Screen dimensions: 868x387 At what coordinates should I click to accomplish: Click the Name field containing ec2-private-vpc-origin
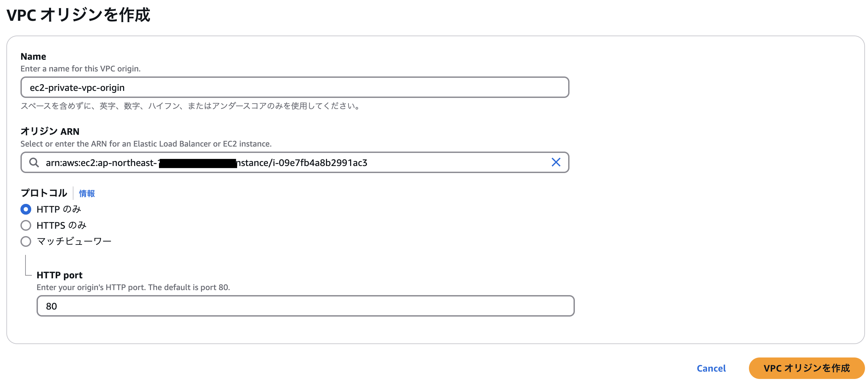pyautogui.click(x=294, y=88)
